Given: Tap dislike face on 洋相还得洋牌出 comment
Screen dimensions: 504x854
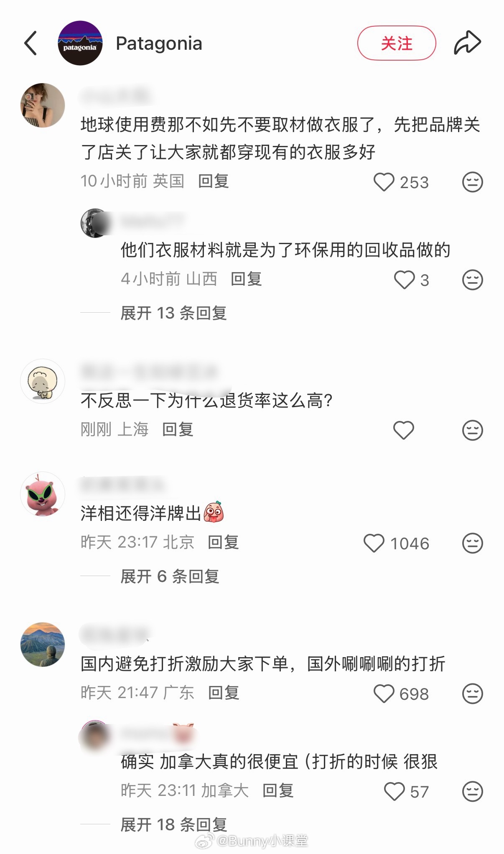Looking at the screenshot, I should pos(472,543).
